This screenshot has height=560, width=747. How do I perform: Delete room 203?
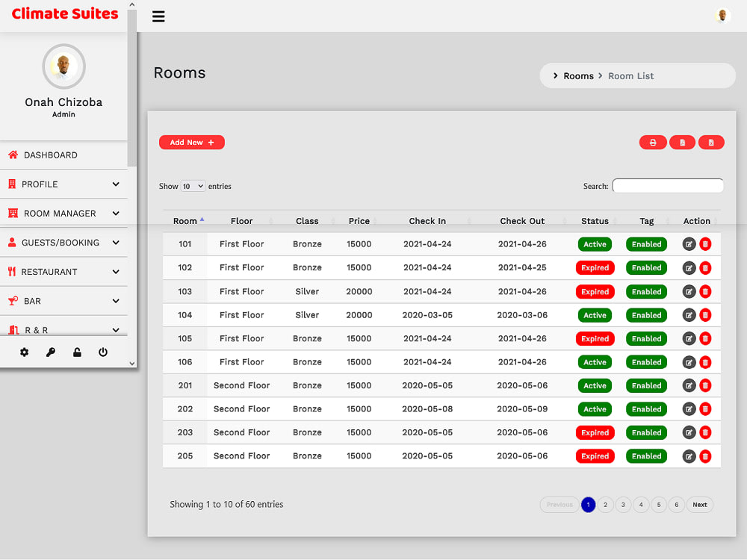coord(706,432)
